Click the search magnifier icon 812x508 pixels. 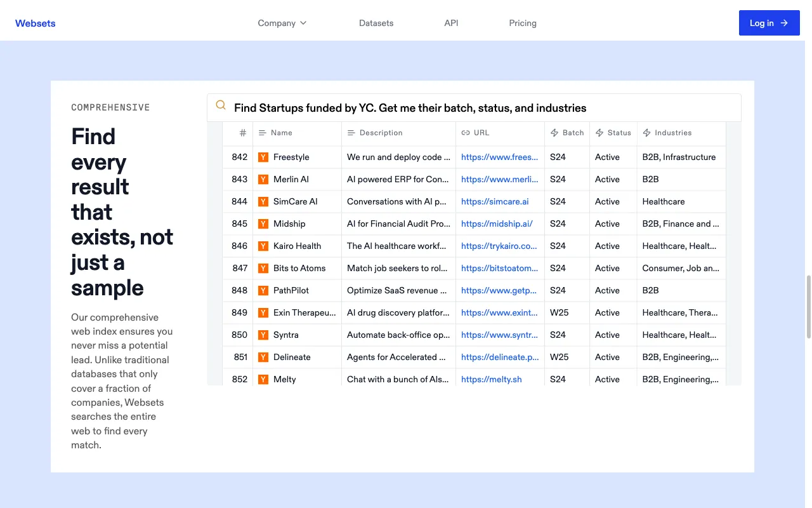pyautogui.click(x=221, y=105)
